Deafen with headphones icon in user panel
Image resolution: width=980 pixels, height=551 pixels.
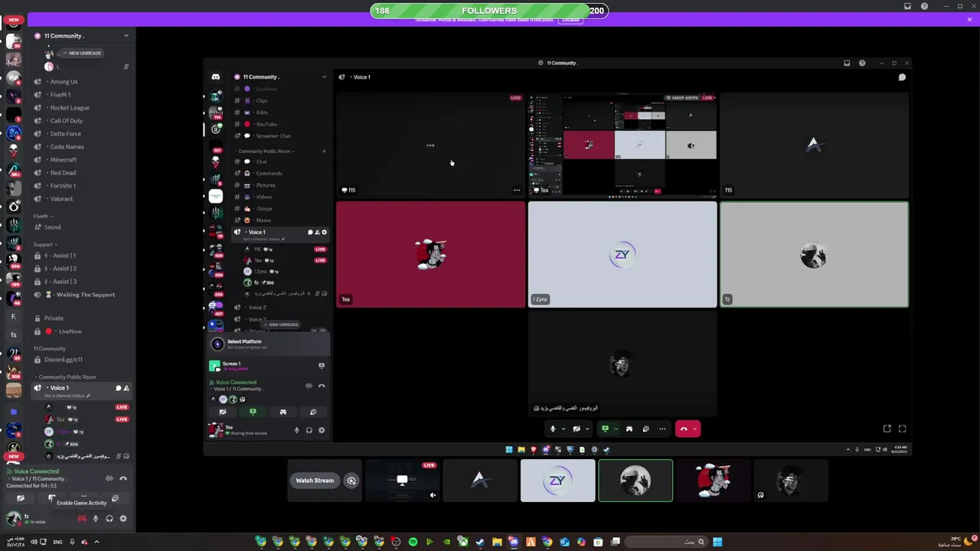[109, 519]
